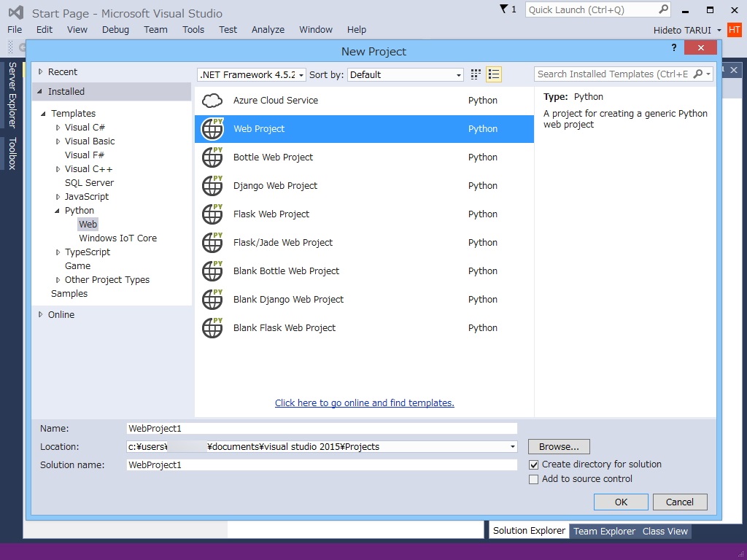This screenshot has height=560, width=747.
Task: Click the help question mark icon
Action: (x=672, y=48)
